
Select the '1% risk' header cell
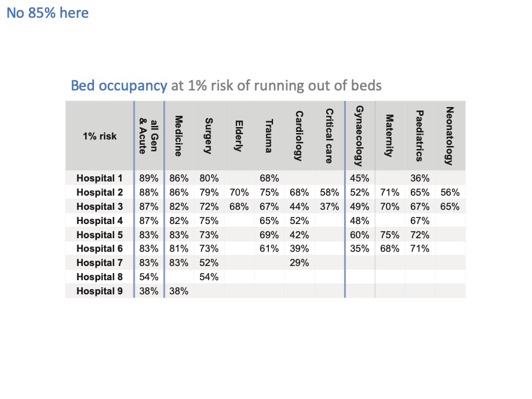pyautogui.click(x=100, y=136)
